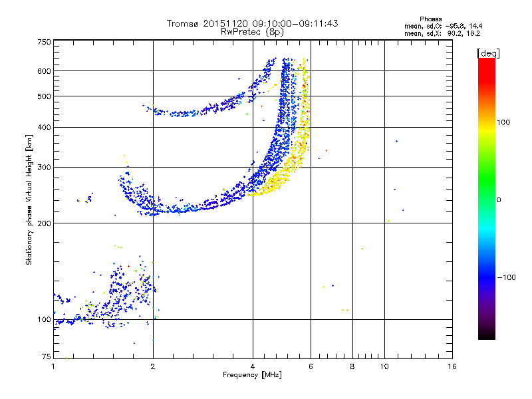Click colorbar tick label "100"
The width and height of the screenshot is (532, 399).
tap(503, 122)
